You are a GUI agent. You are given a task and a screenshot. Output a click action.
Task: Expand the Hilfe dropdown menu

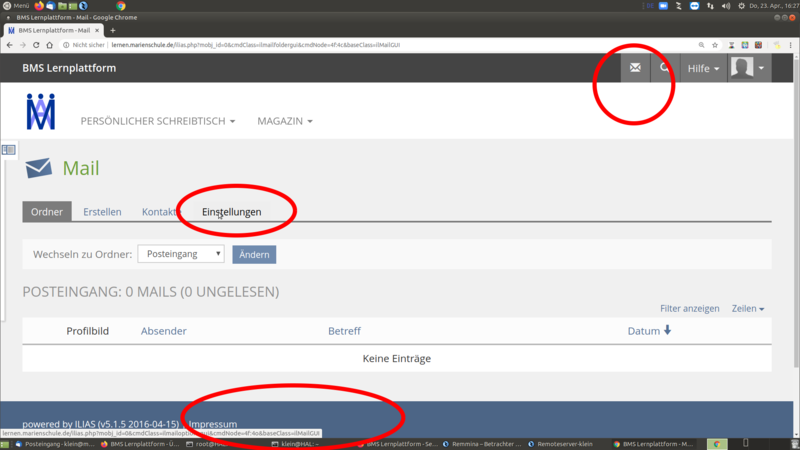click(703, 68)
